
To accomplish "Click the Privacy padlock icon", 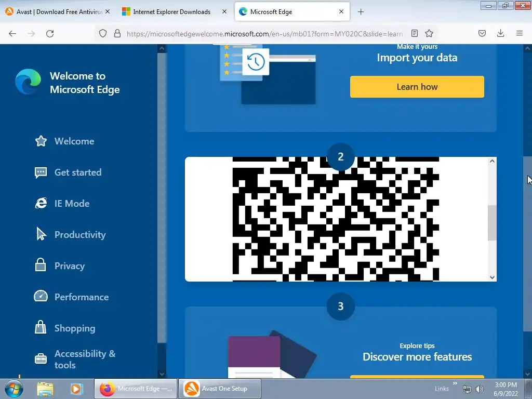I will [x=41, y=264].
